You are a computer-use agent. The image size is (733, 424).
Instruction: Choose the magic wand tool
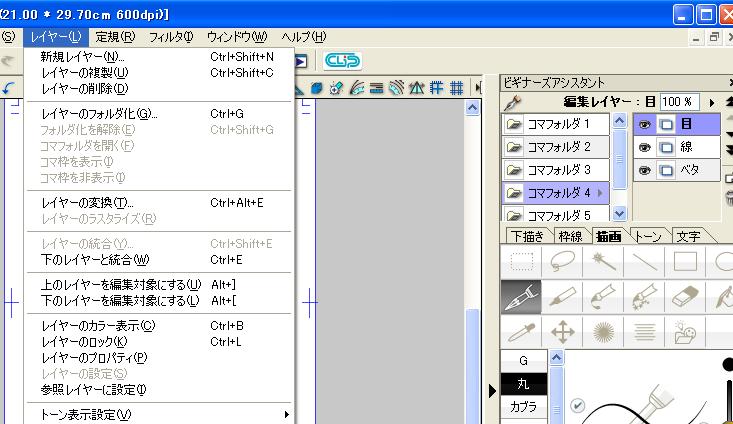604,263
